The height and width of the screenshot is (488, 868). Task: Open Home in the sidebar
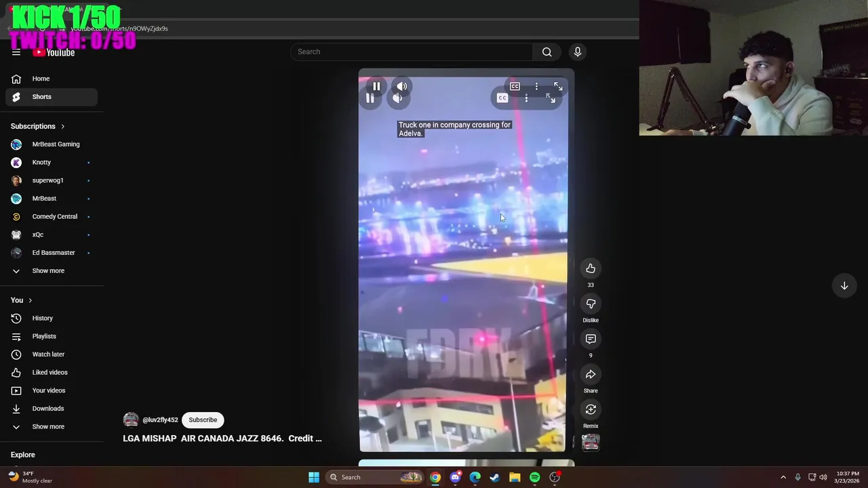(52, 79)
